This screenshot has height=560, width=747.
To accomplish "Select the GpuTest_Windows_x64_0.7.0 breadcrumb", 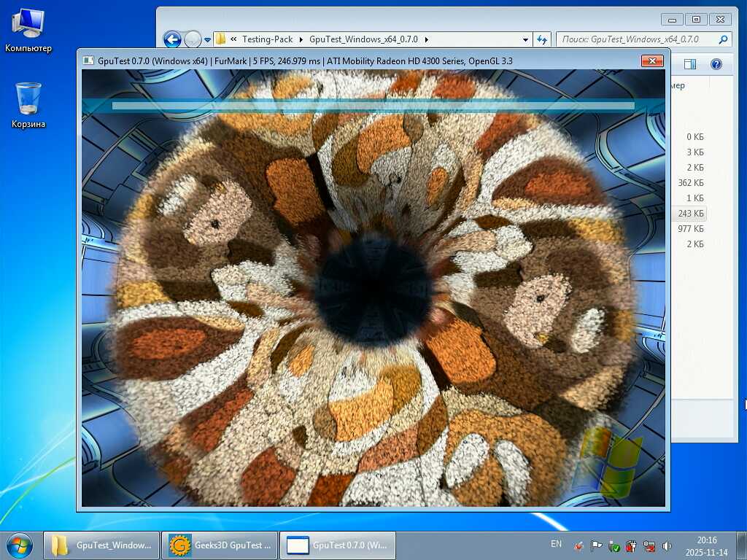I will [x=363, y=39].
